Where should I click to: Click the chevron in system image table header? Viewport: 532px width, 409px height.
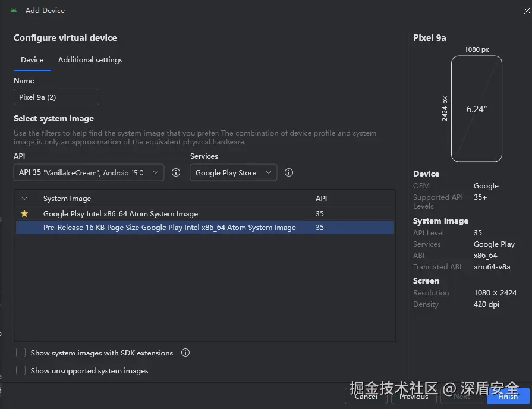pos(24,199)
